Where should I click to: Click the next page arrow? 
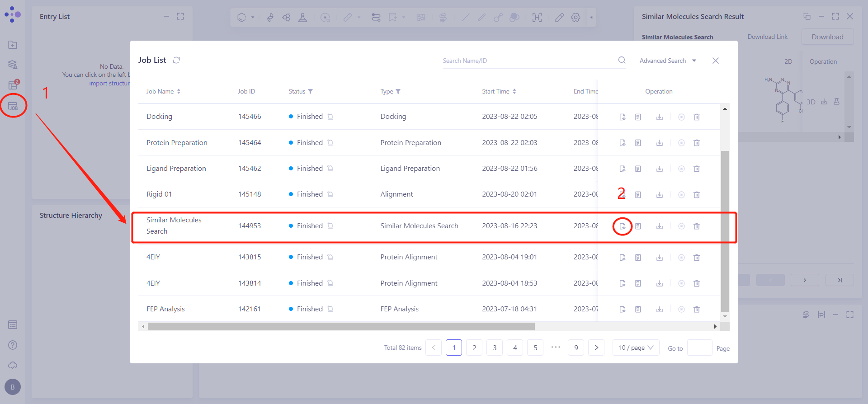point(596,348)
